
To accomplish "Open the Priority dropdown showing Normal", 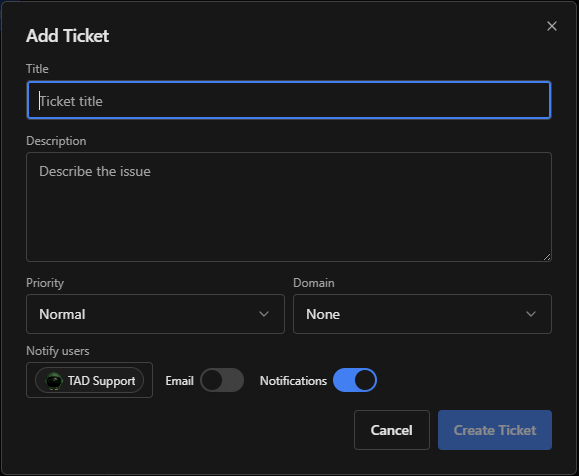I will [155, 314].
